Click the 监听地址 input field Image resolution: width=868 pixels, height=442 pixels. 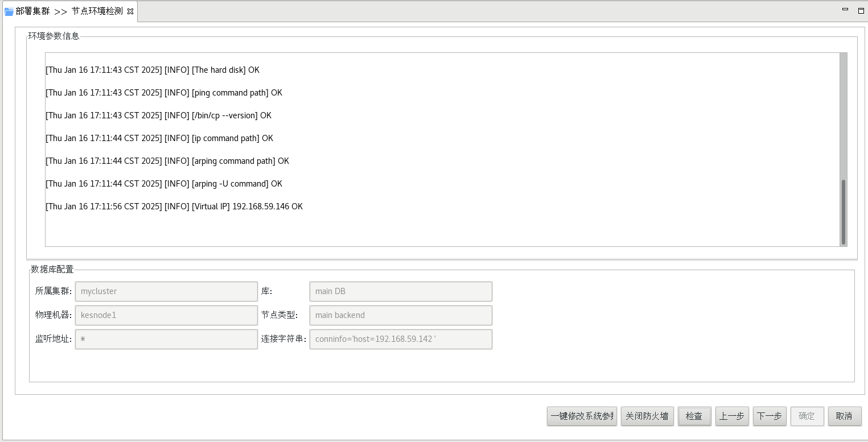click(166, 339)
